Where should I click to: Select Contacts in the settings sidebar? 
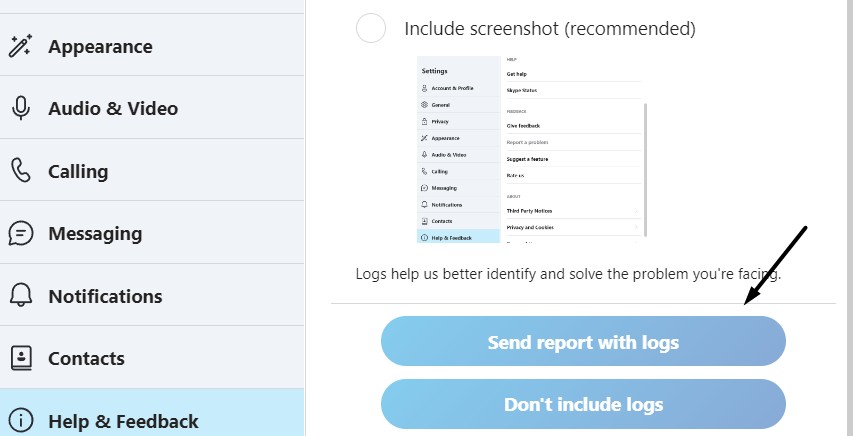(86, 358)
